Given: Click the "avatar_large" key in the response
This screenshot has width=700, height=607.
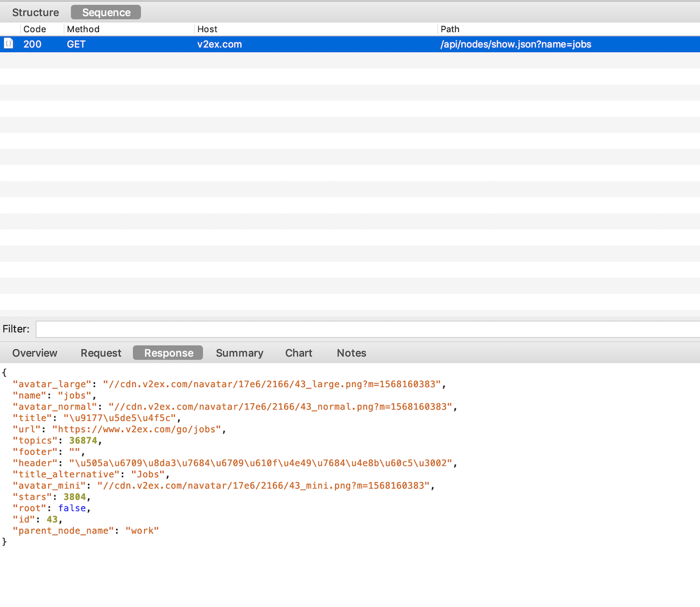Looking at the screenshot, I should click(x=52, y=384).
